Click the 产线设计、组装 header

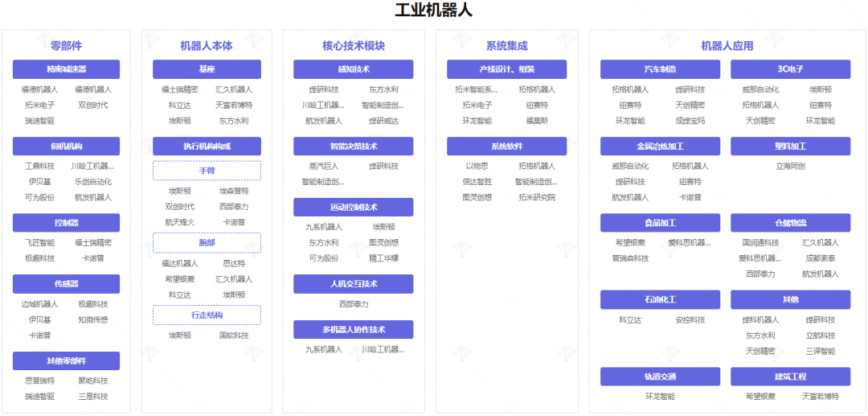click(506, 69)
